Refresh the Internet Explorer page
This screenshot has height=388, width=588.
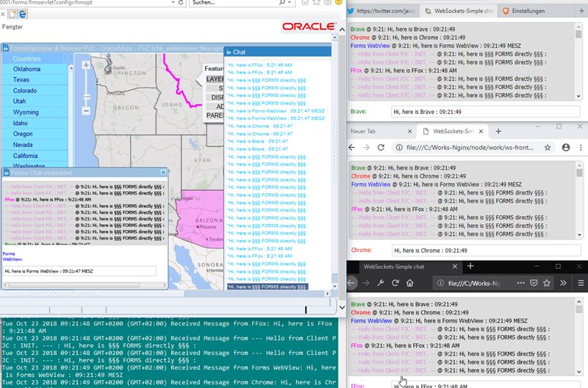(181, 2)
